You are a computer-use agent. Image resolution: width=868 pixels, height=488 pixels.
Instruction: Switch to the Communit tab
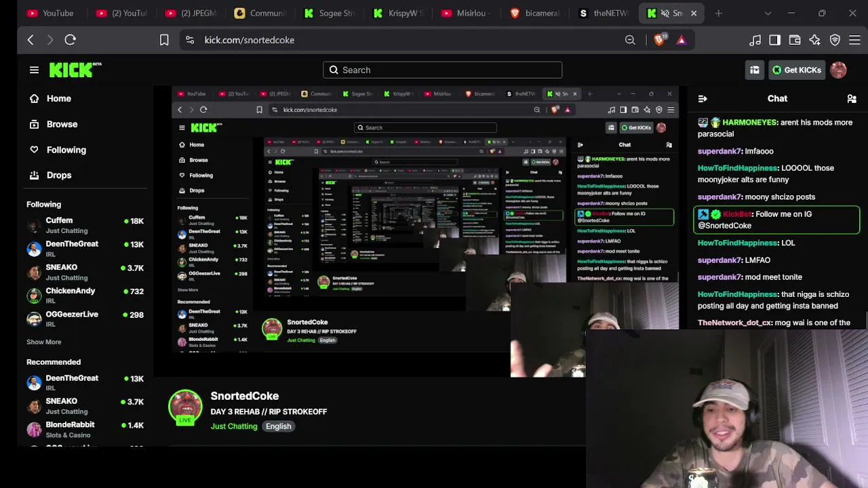pos(260,13)
